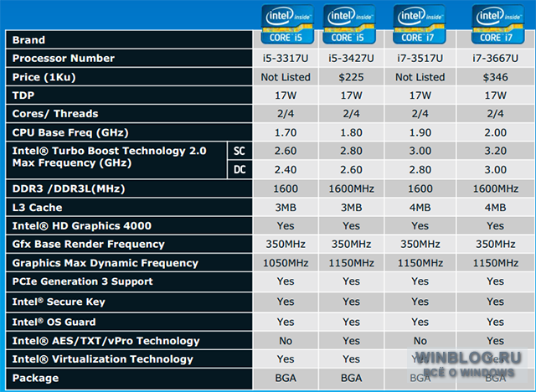Click the '$225' price cell
The width and height of the screenshot is (536, 392).
(351, 77)
